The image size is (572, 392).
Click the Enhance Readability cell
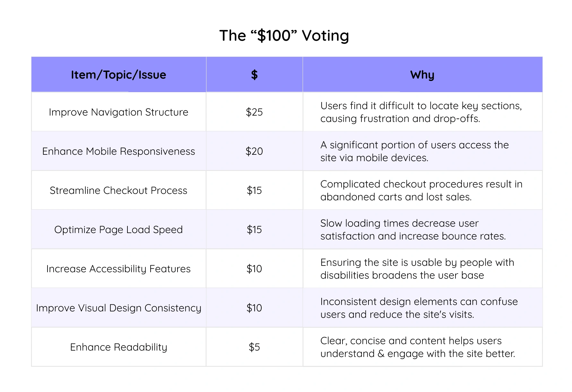coord(118,347)
